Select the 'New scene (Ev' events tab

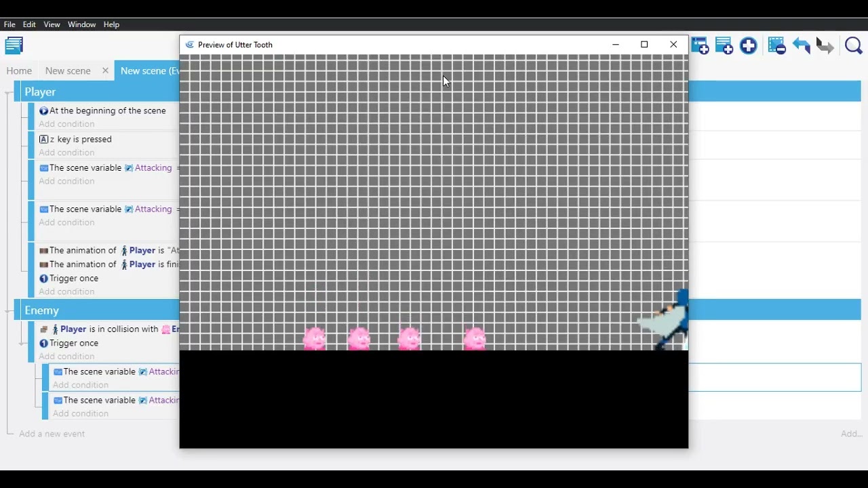(x=148, y=70)
